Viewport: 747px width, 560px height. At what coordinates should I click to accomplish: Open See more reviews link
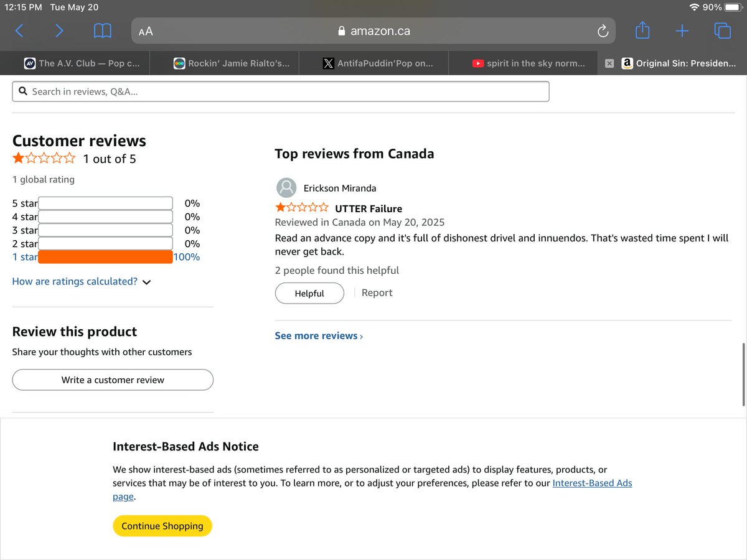pyautogui.click(x=319, y=335)
